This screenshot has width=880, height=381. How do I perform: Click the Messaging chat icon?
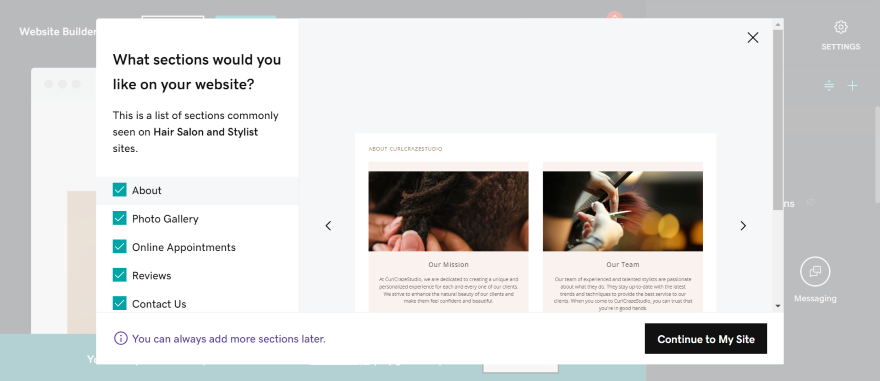pos(815,272)
